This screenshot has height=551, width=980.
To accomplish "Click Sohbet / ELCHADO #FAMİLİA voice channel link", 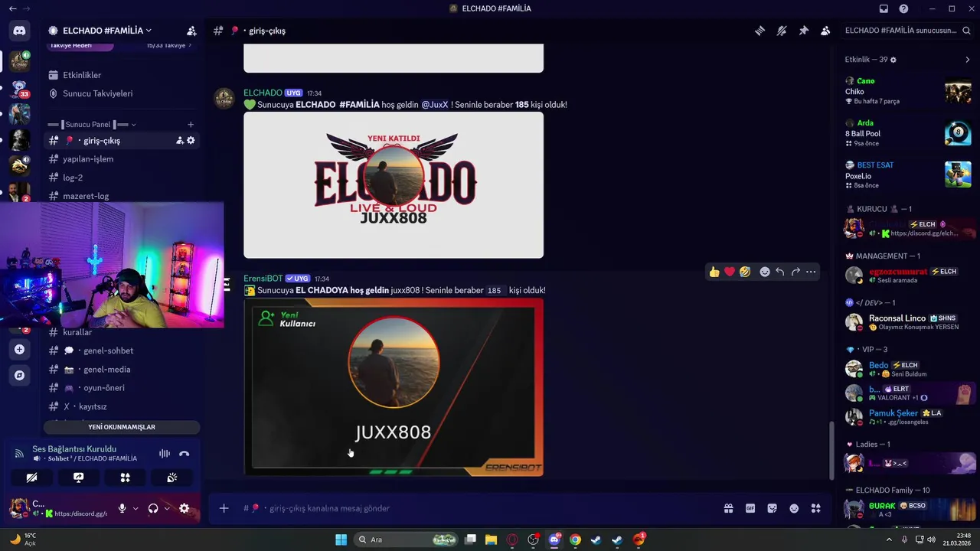I will click(92, 458).
